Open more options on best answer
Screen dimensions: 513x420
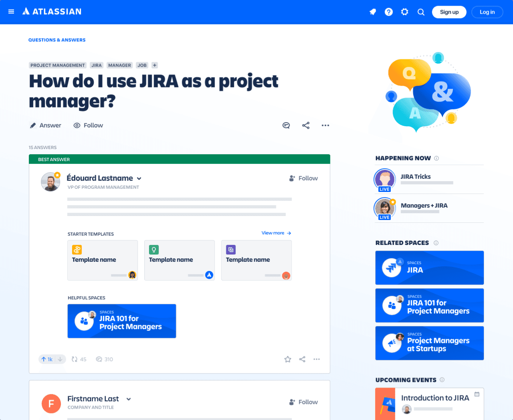[x=317, y=359]
